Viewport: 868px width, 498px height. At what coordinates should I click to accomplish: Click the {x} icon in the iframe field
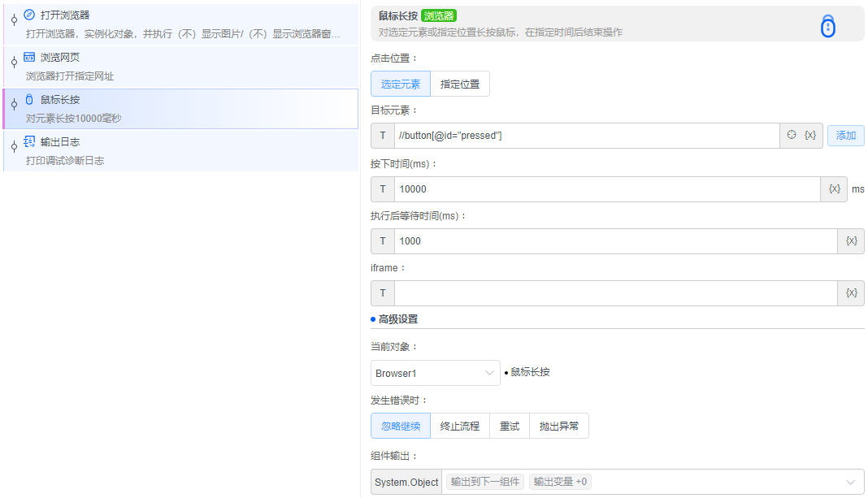[850, 292]
